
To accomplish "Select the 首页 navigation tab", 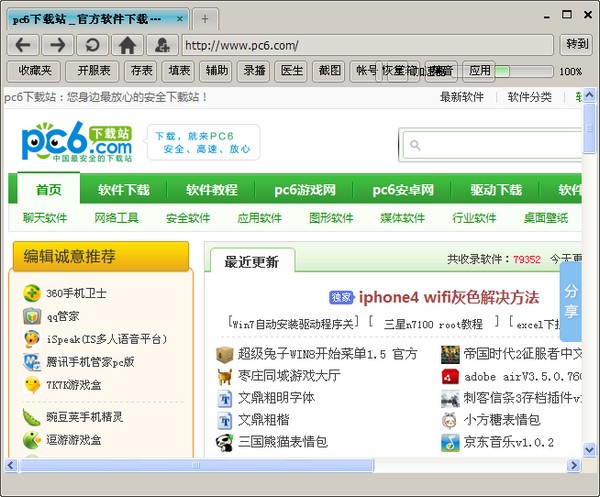I will 49,189.
